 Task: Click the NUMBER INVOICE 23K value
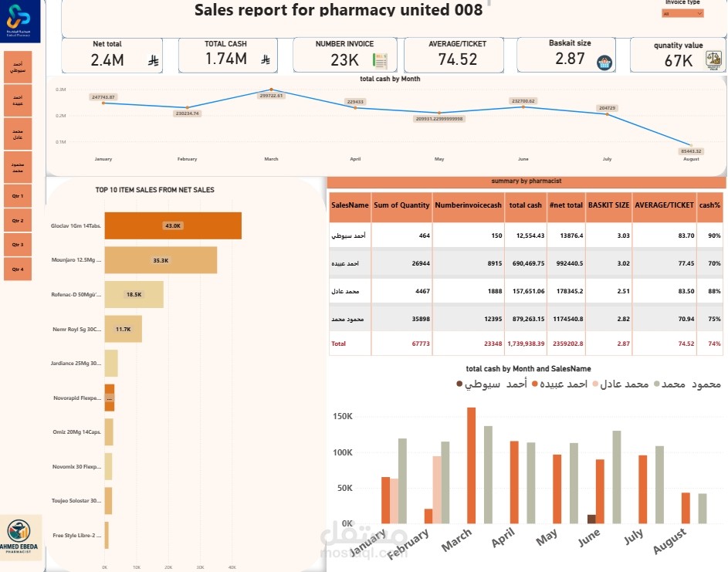tap(344, 60)
